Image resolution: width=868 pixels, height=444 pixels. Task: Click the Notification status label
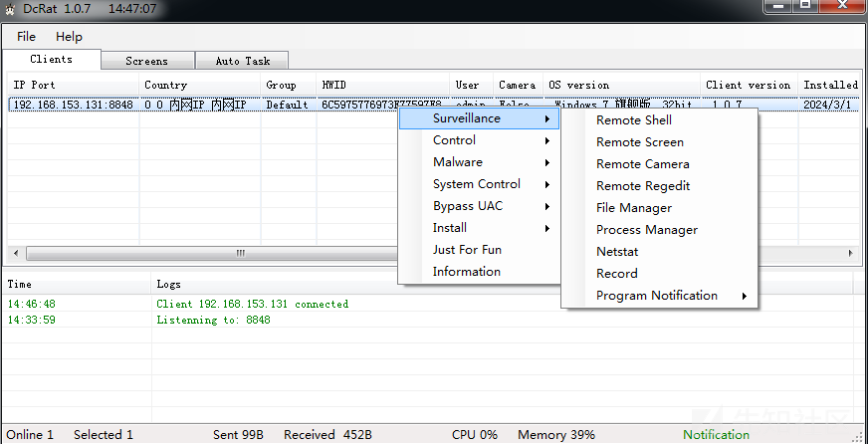pos(716,435)
